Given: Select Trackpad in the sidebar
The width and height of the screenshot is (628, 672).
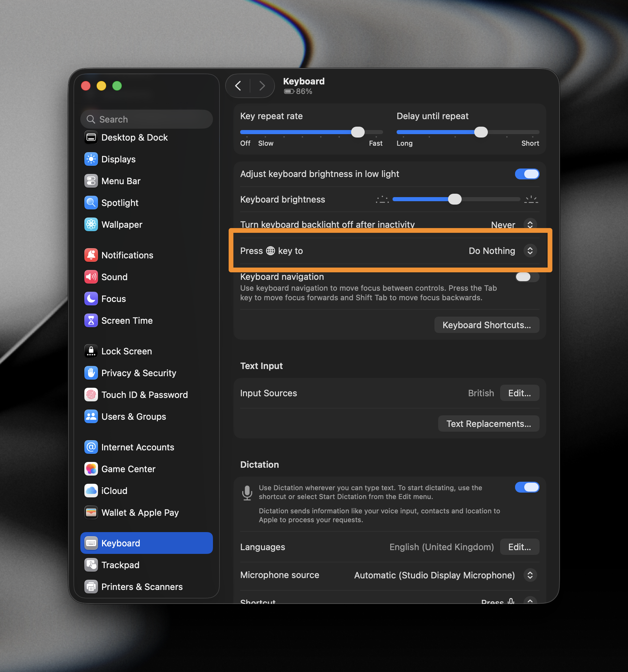Looking at the screenshot, I should [146, 565].
